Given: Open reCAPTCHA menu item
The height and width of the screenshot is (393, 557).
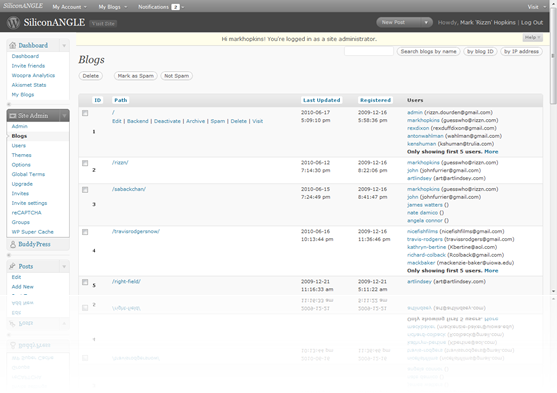Looking at the screenshot, I should point(26,213).
